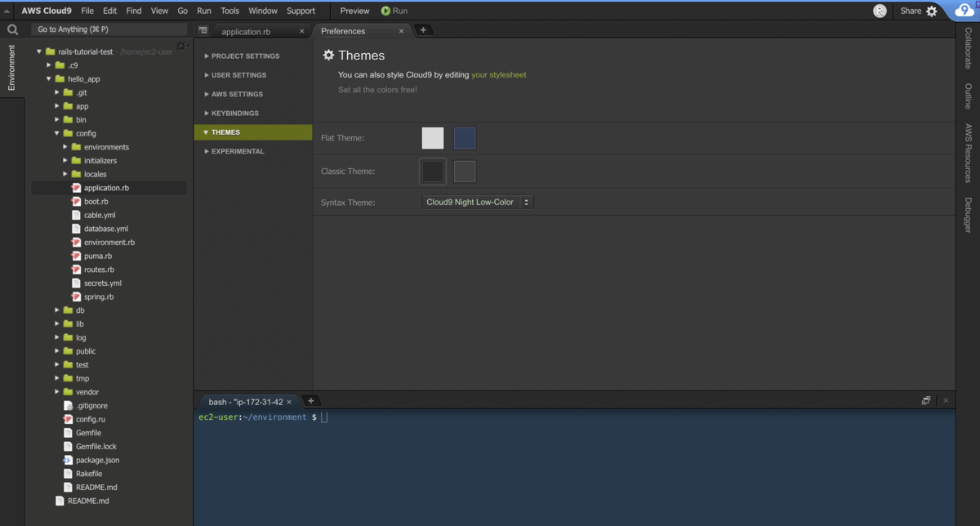980x526 pixels.
Task: Open the Outline side panel
Action: click(969, 96)
